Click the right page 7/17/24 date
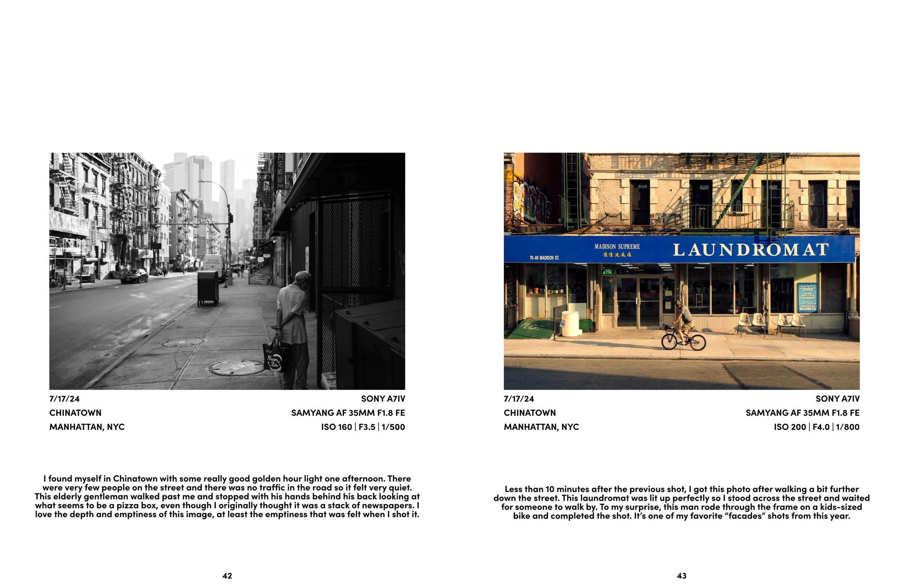The height and width of the screenshot is (588, 909). 518,399
